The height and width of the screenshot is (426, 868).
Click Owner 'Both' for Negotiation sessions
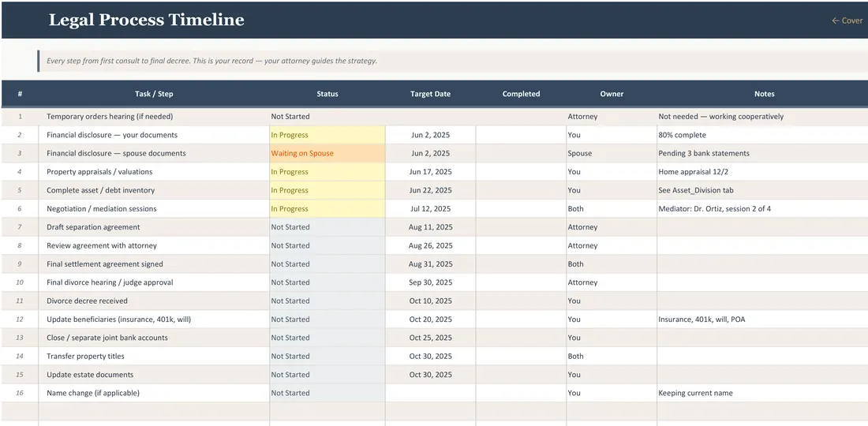click(x=576, y=208)
